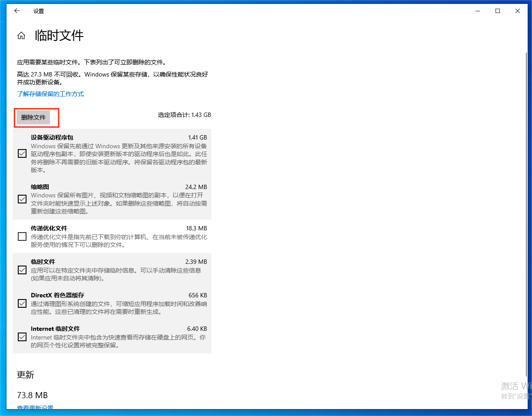Uncheck the 缩略图 option
The width and height of the screenshot is (532, 416).
22,199
